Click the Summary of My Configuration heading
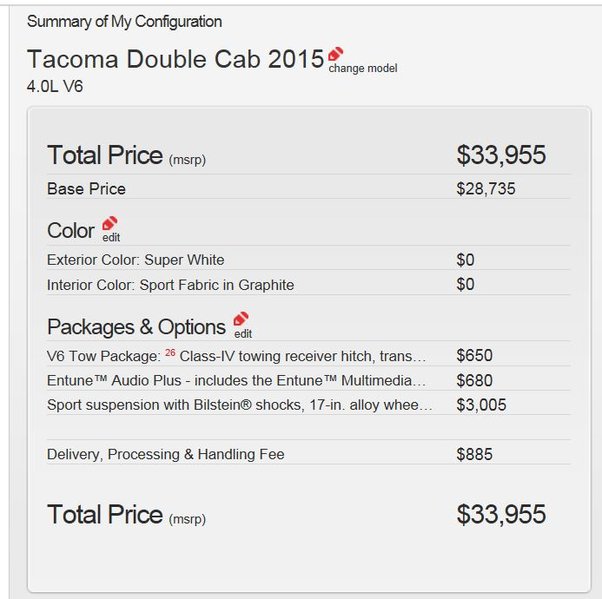 [x=124, y=22]
